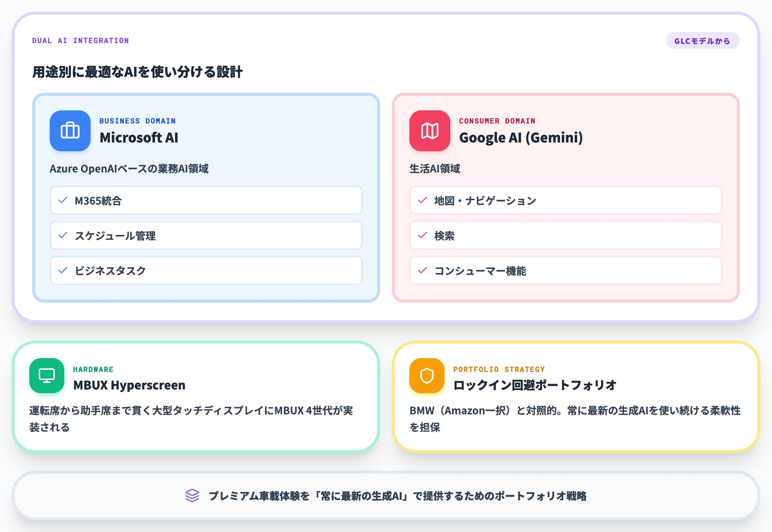Select the 検索 list item
Image resolution: width=772 pixels, height=532 pixels.
pos(566,235)
